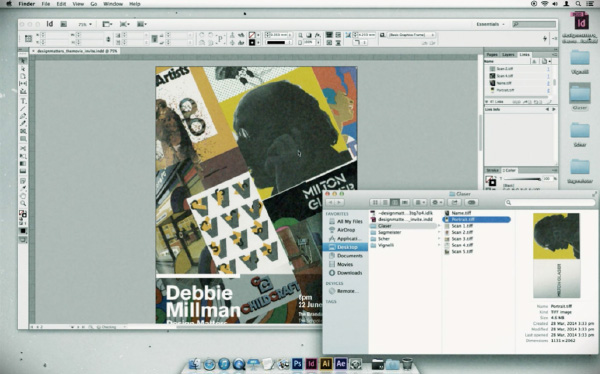Select the designmatters_themovie_invite.indd document tab
Viewport: 600px width, 374px height.
coord(76,51)
